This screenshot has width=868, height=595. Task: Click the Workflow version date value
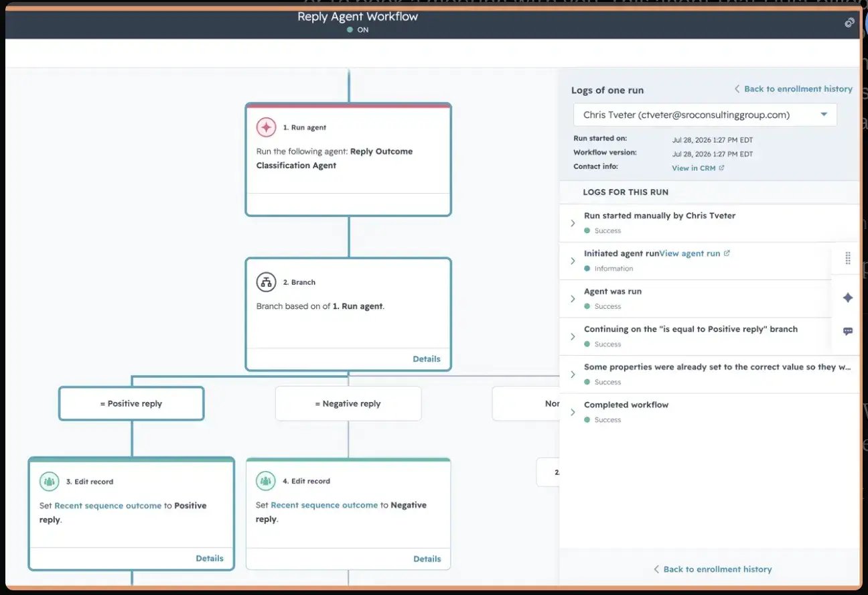(713, 154)
